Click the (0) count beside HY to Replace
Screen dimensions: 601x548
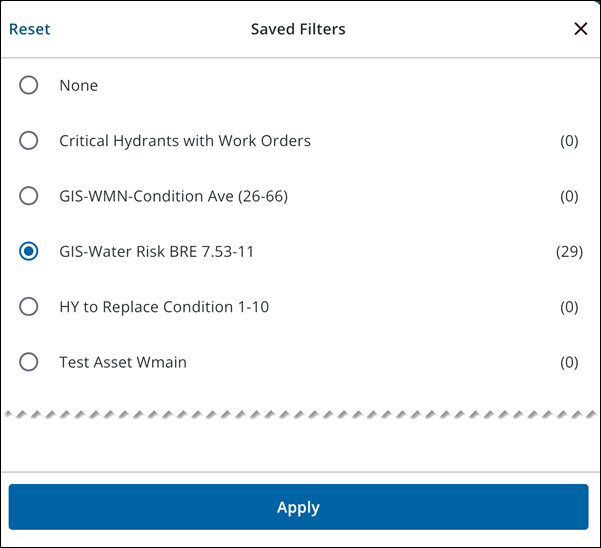pyautogui.click(x=569, y=307)
